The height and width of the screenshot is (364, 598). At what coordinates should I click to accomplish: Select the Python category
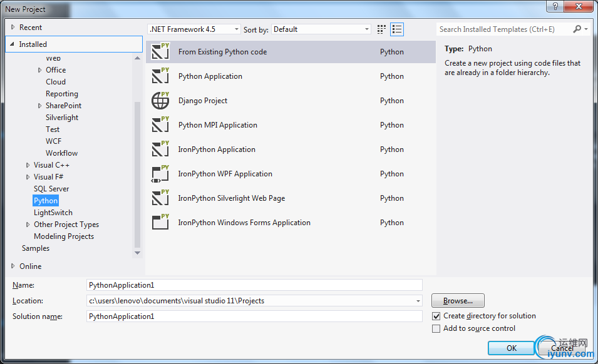point(46,201)
